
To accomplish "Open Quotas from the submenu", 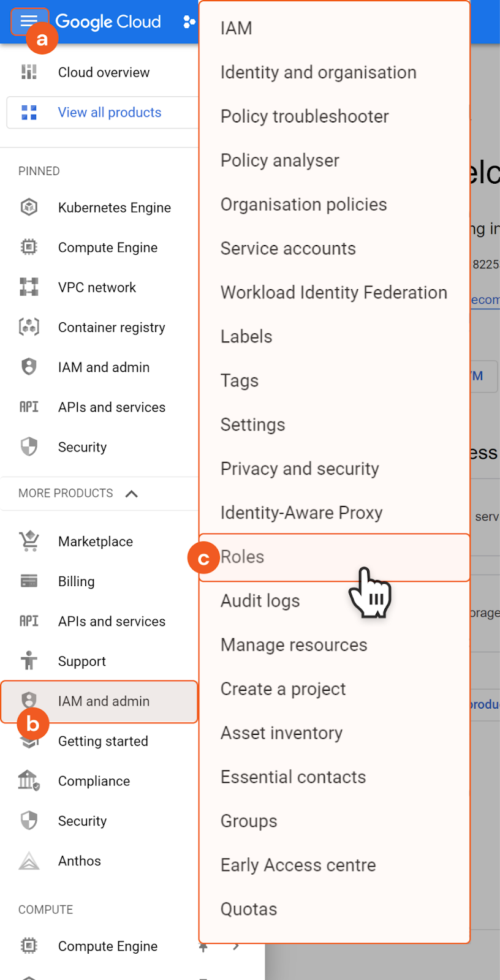I will [x=249, y=910].
